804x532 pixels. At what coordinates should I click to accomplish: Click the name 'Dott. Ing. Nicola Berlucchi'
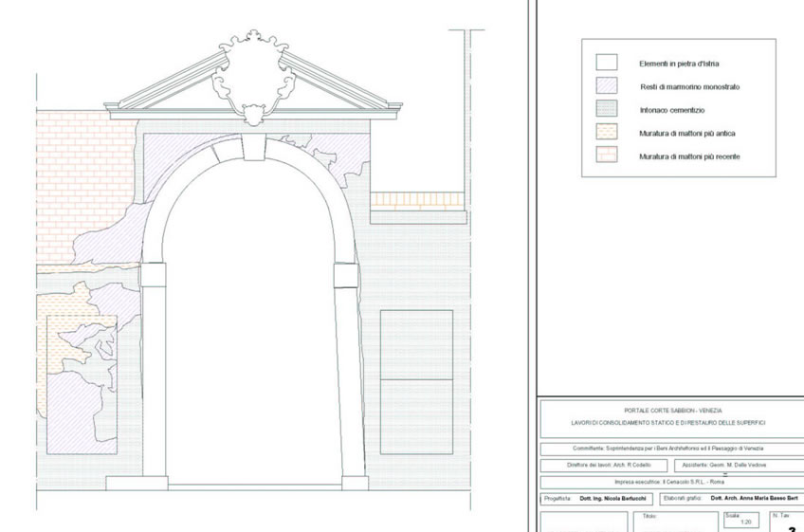point(612,499)
